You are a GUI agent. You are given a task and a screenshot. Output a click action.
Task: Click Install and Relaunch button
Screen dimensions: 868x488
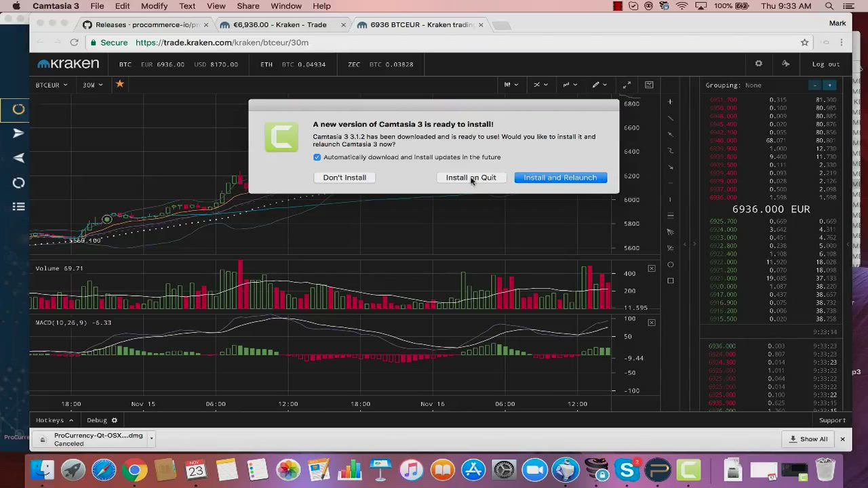tap(560, 178)
